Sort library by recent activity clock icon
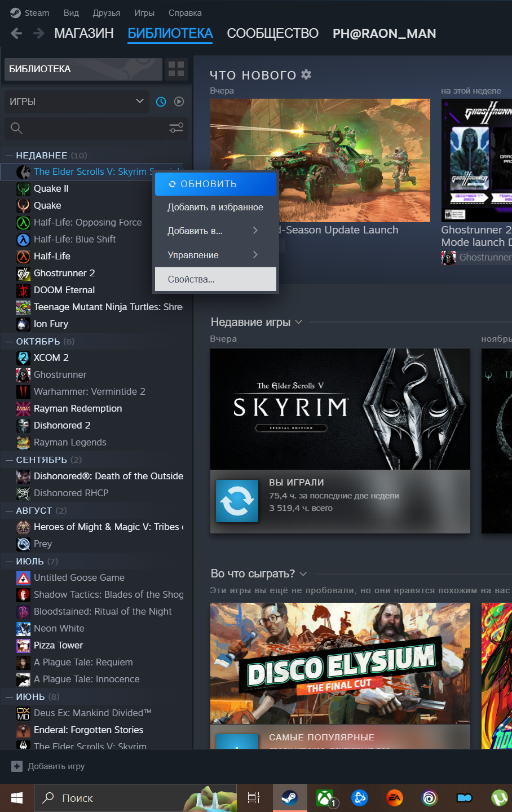The height and width of the screenshot is (812, 512). tap(161, 101)
